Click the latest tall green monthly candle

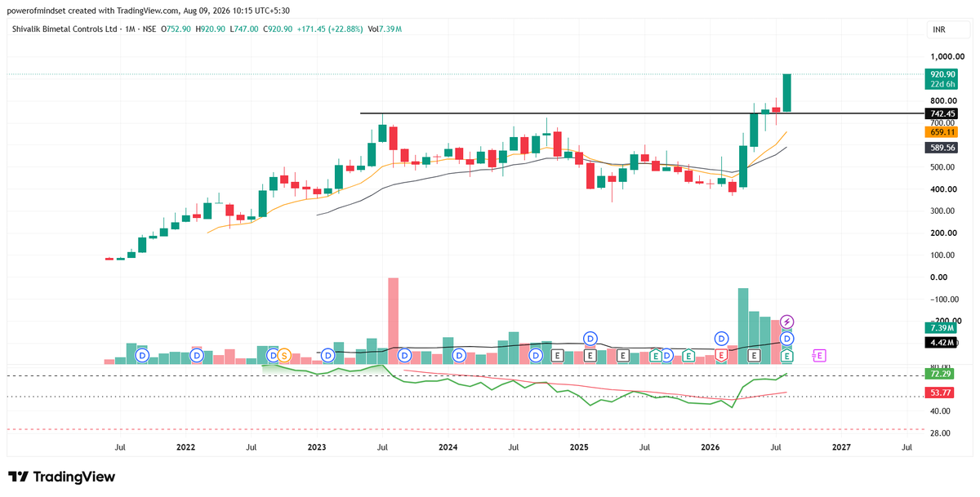tap(787, 92)
